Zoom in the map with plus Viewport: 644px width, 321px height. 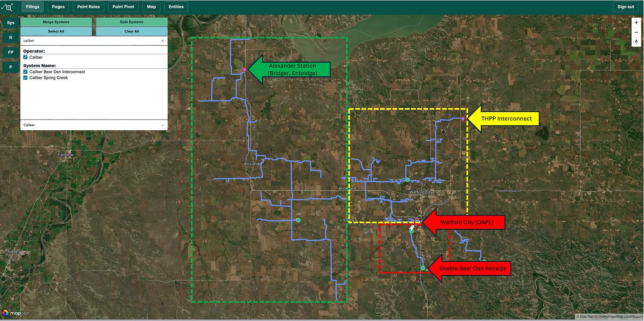click(636, 23)
